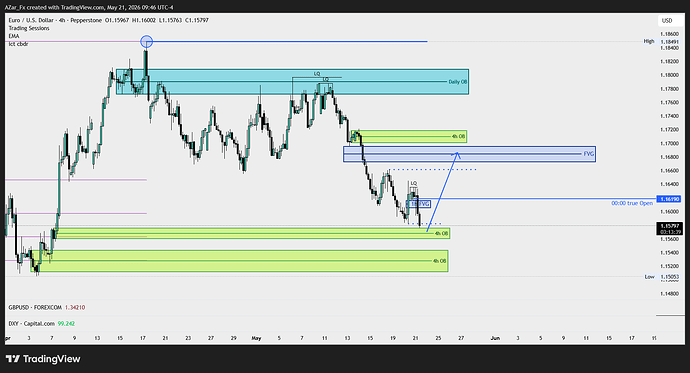Viewport: 690px width, 373px height.
Task: Select the GBPUSD value 1.34210
Action: [75, 307]
